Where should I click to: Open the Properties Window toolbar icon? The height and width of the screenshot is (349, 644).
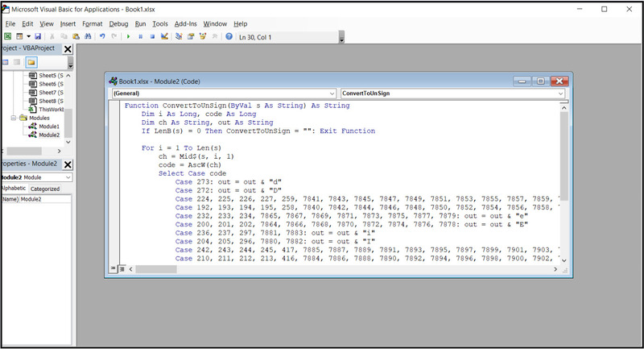tap(192, 36)
